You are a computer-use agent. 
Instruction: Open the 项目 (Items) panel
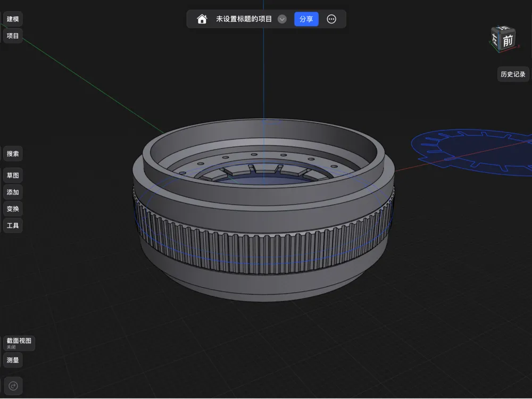pyautogui.click(x=13, y=36)
